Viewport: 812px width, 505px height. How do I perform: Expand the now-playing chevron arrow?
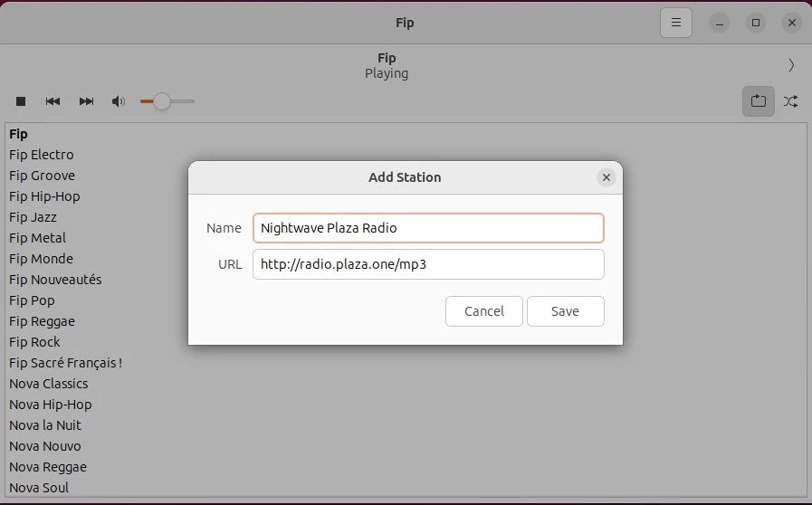point(791,65)
